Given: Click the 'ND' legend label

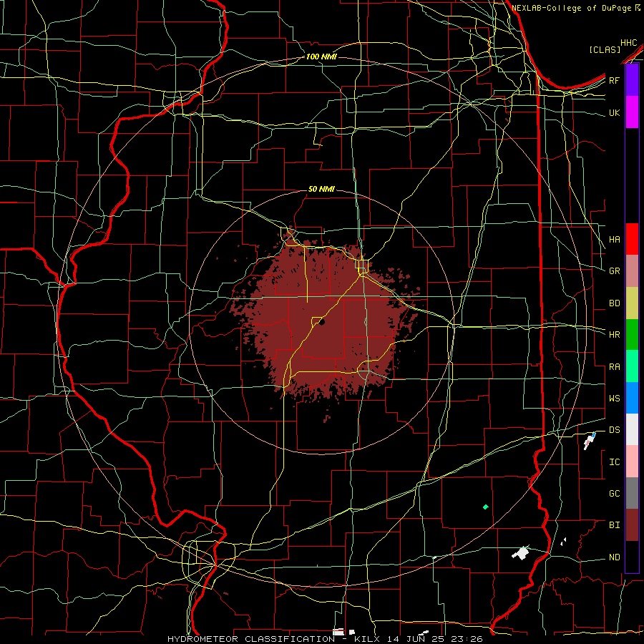Looking at the screenshot, I should coord(615,557).
